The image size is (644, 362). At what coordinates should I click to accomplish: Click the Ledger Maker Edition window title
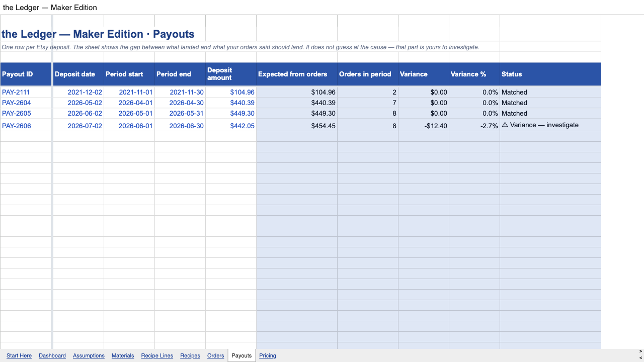click(50, 8)
